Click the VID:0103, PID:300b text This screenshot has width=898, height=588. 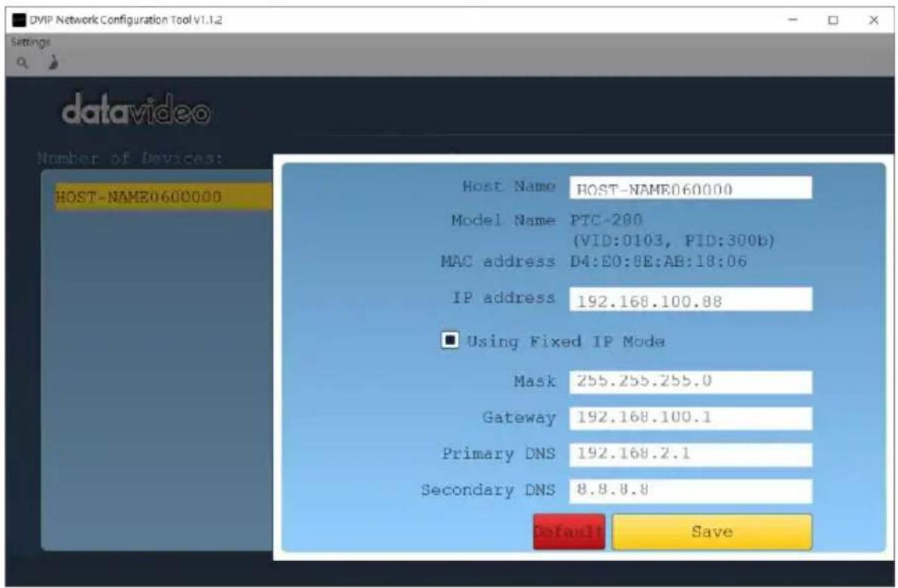point(674,241)
